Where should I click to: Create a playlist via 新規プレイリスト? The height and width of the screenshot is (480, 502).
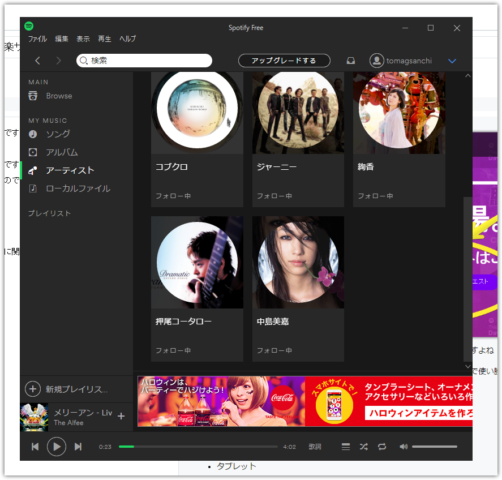tap(67, 389)
